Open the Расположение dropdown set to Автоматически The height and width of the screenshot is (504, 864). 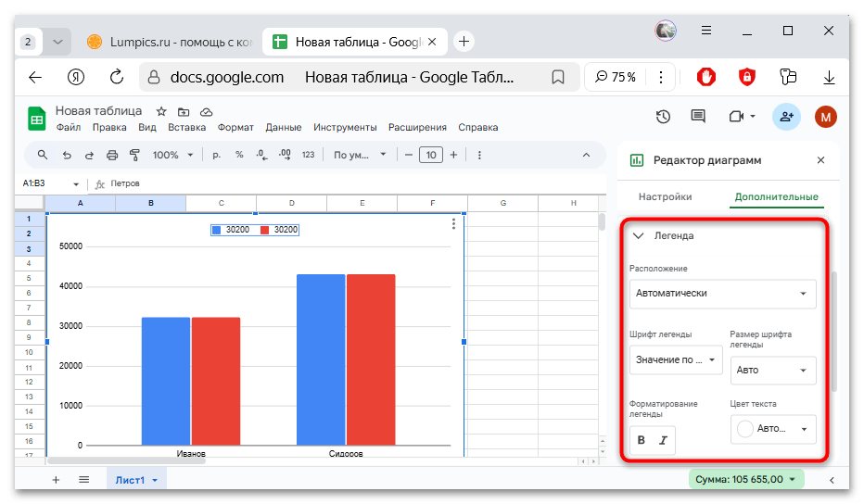(722, 294)
